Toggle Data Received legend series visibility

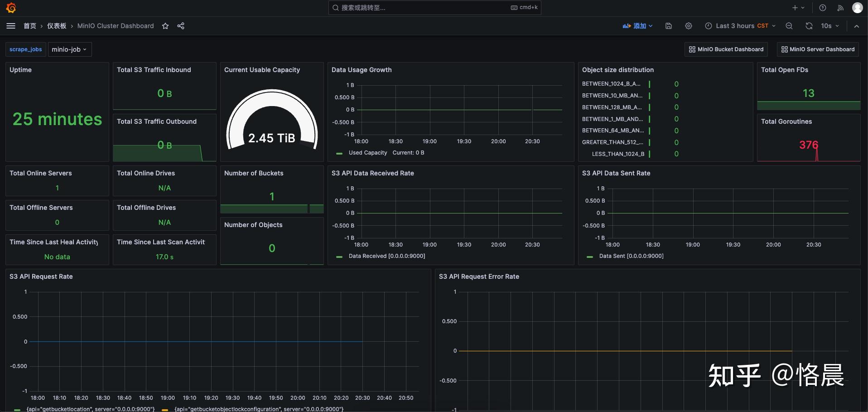[386, 256]
